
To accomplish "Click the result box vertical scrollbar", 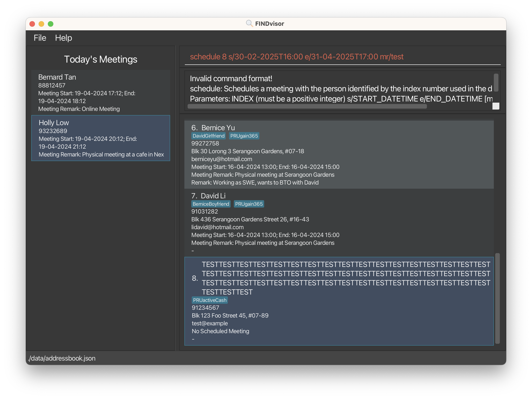I will pyautogui.click(x=496, y=83).
